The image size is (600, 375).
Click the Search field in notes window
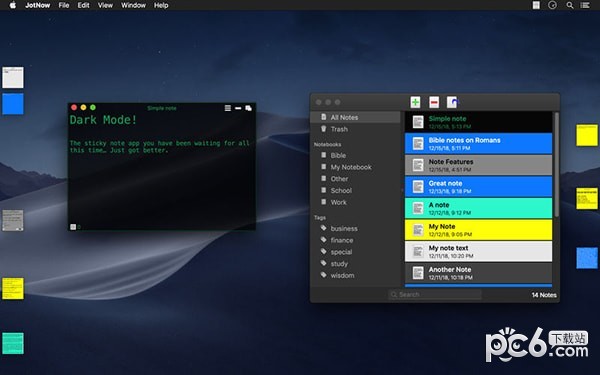click(435, 294)
